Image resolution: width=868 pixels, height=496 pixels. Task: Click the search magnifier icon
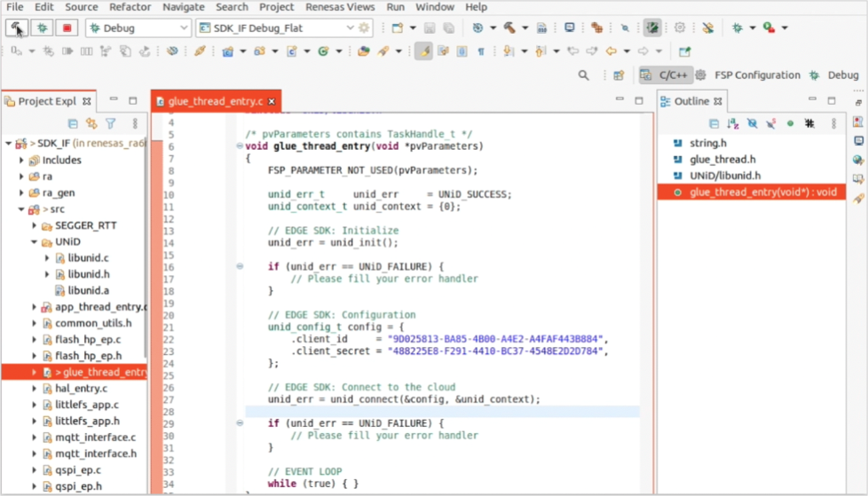(x=583, y=75)
